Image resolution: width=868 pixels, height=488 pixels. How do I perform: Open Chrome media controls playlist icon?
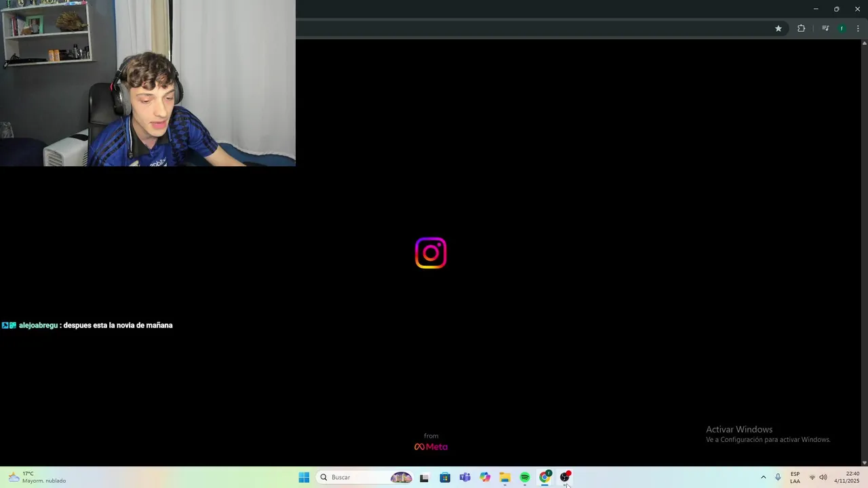[x=825, y=28]
